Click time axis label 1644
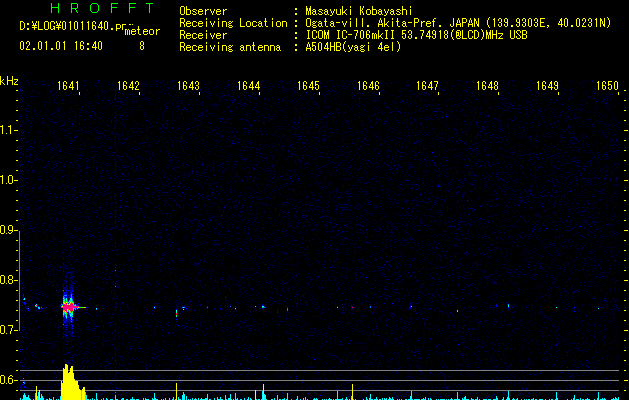 [248, 86]
